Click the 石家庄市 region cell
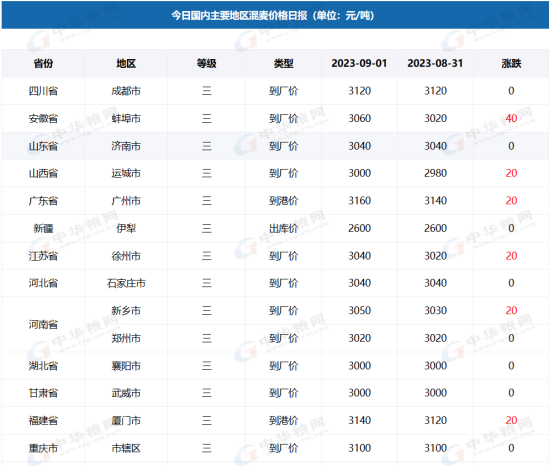554x466 pixels. coord(126,283)
